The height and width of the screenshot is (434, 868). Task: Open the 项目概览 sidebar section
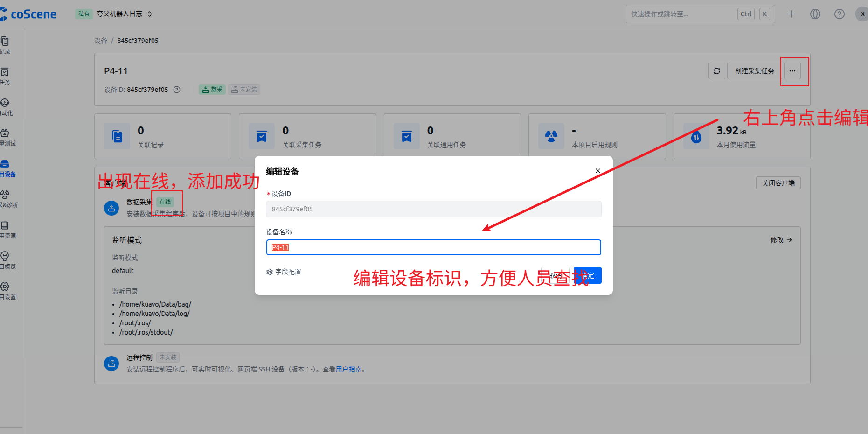[6, 260]
